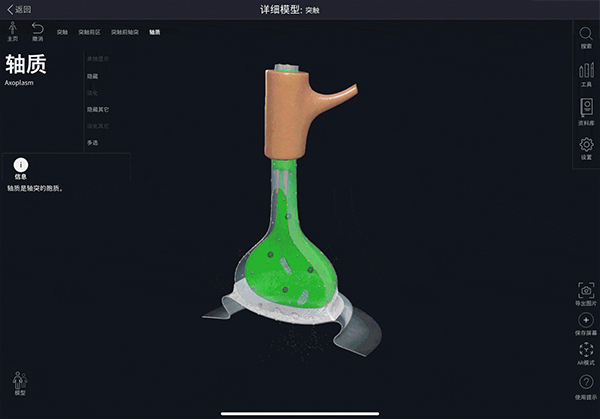The width and height of the screenshot is (600, 419).
Task: Go to 主页 home icon
Action: [x=12, y=30]
